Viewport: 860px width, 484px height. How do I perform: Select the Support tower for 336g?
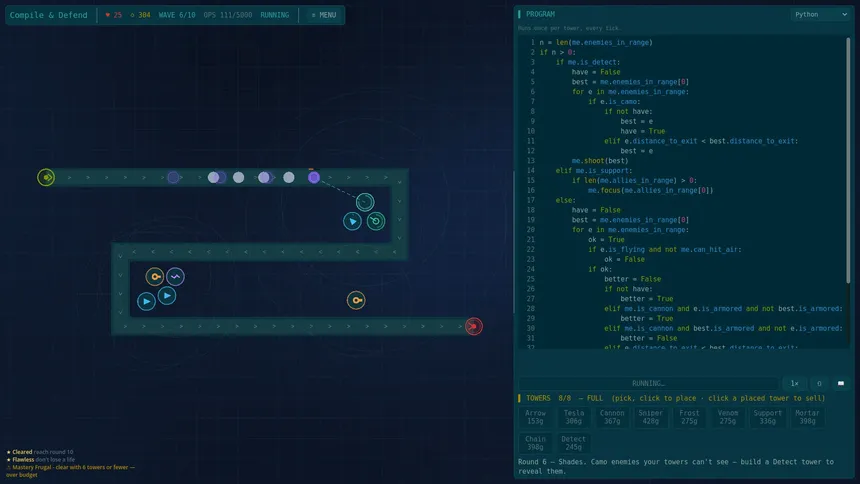coord(767,417)
